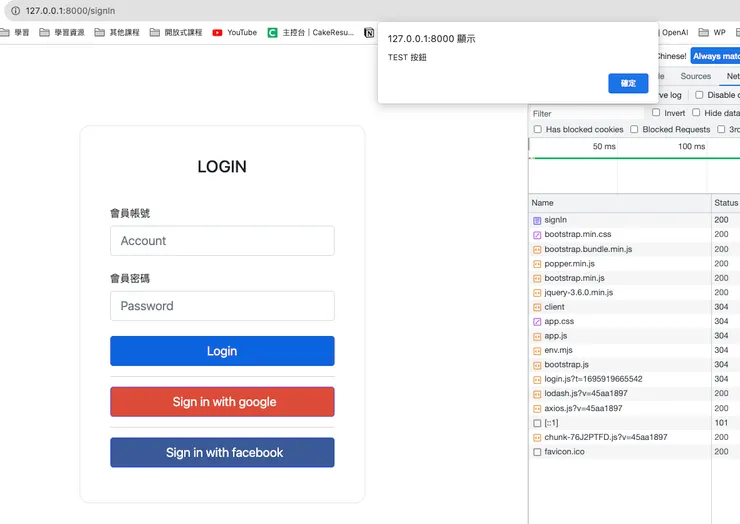This screenshot has width=740, height=524.
Task: Select the bootstrap.js request row
Action: click(634, 365)
